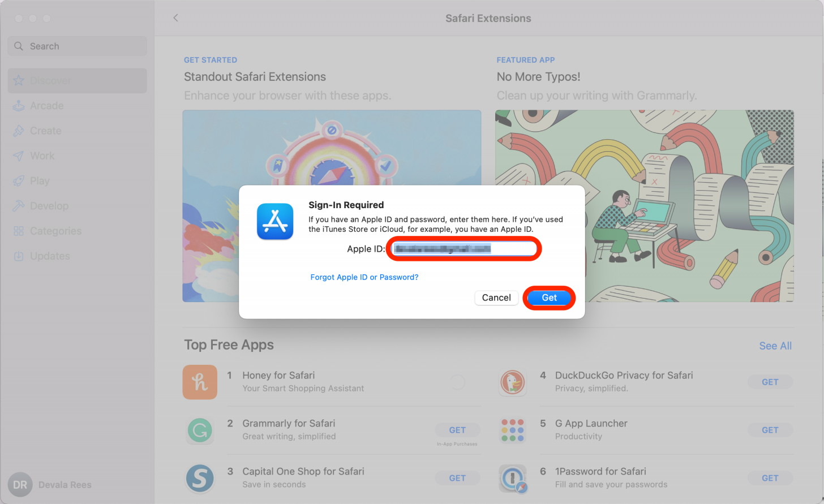
Task: Click the Capital One Shop app icon
Action: (200, 479)
